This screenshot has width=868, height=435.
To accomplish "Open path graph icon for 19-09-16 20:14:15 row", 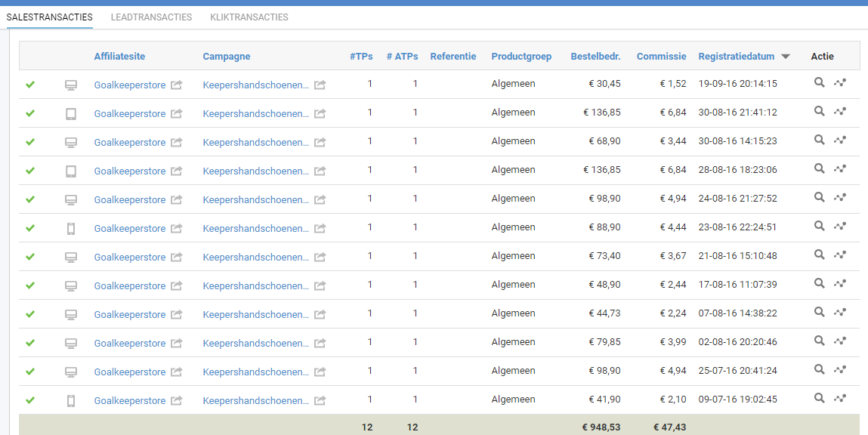I will 840,83.
